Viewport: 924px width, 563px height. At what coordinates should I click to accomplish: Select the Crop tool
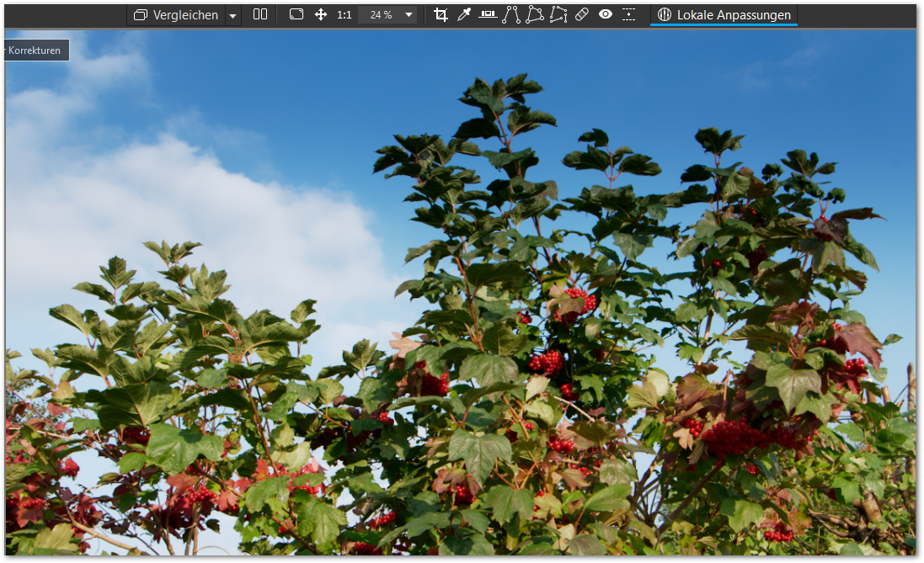441,14
